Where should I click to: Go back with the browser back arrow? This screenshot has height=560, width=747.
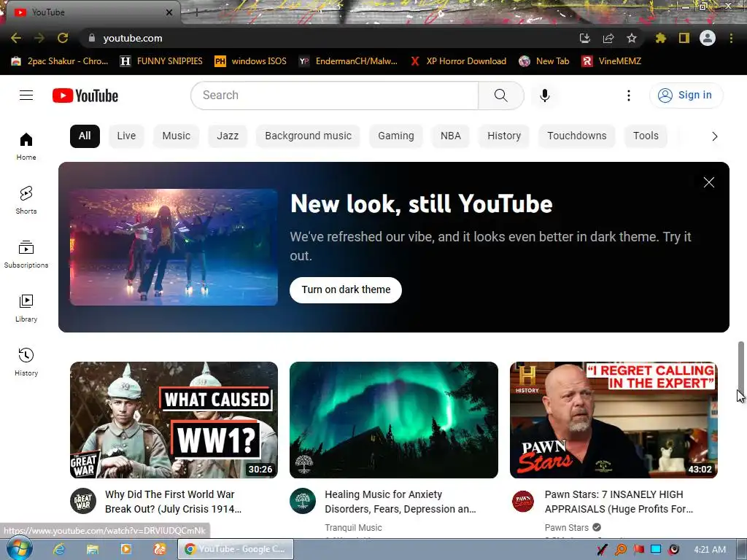(16, 38)
